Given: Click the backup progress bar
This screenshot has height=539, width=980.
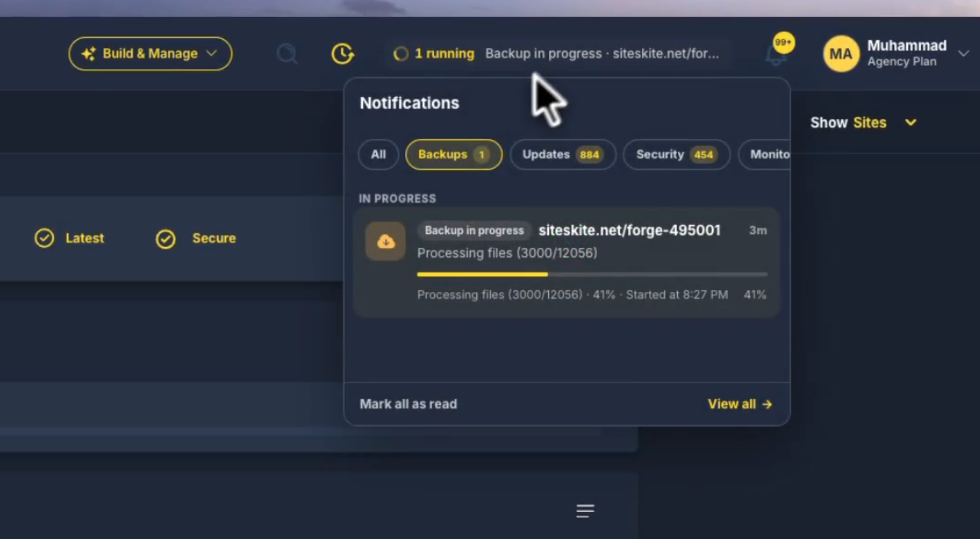Looking at the screenshot, I should 592,274.
